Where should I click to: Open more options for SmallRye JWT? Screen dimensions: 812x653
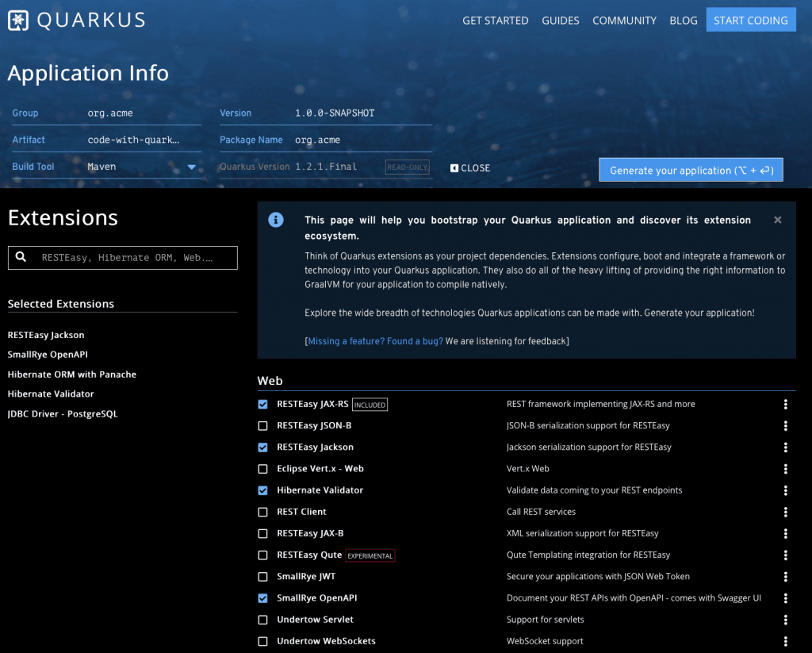(785, 576)
